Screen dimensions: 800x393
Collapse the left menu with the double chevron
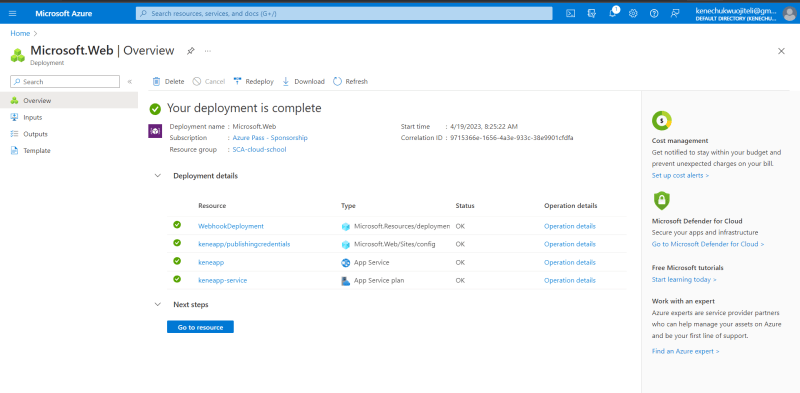tap(130, 82)
